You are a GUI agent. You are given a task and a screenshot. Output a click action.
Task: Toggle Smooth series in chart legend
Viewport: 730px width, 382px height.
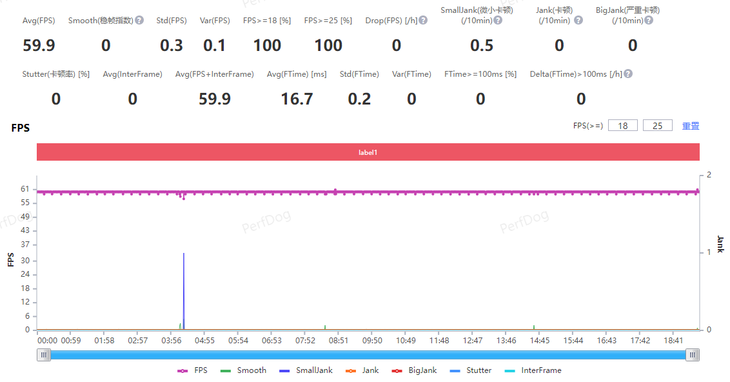[243, 370]
